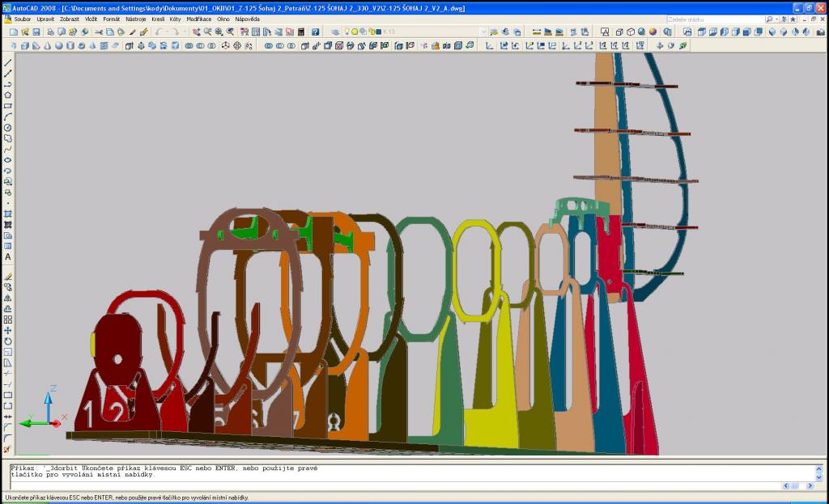Pick the Rectangle drawing tool

click(x=8, y=106)
